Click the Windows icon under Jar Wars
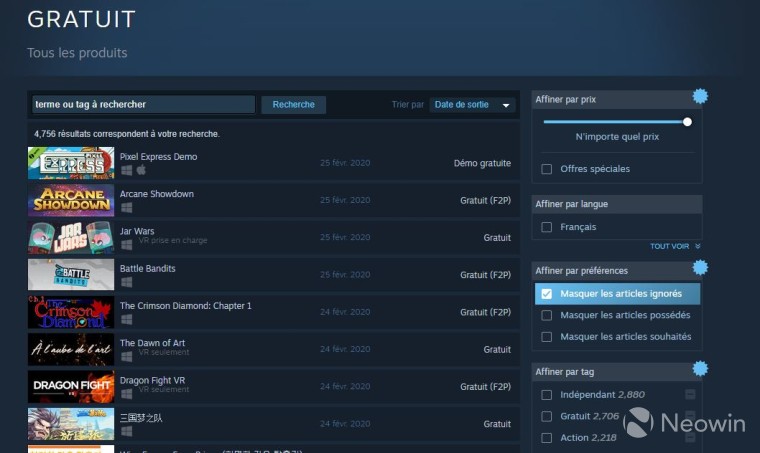This screenshot has height=453, width=760. (x=127, y=245)
